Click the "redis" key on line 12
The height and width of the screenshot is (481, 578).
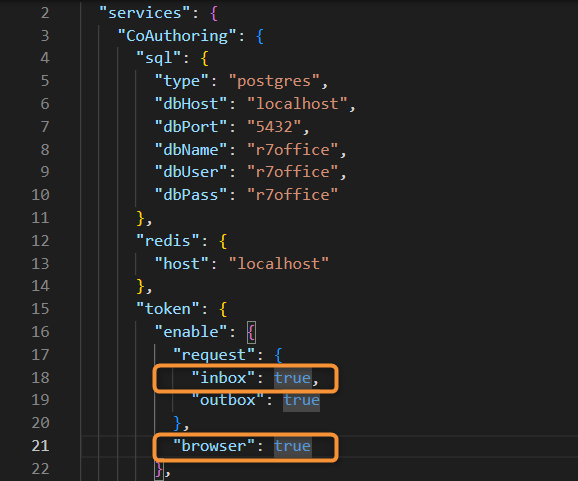[x=168, y=241]
